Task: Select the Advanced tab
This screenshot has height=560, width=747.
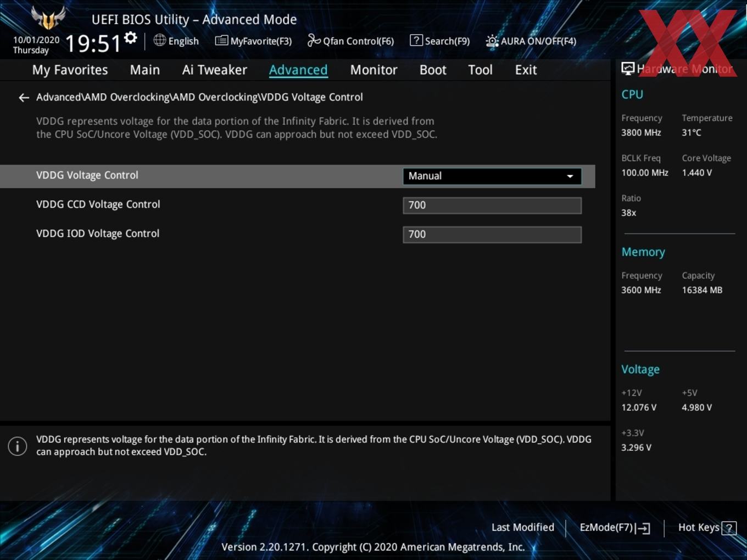Action: (298, 70)
